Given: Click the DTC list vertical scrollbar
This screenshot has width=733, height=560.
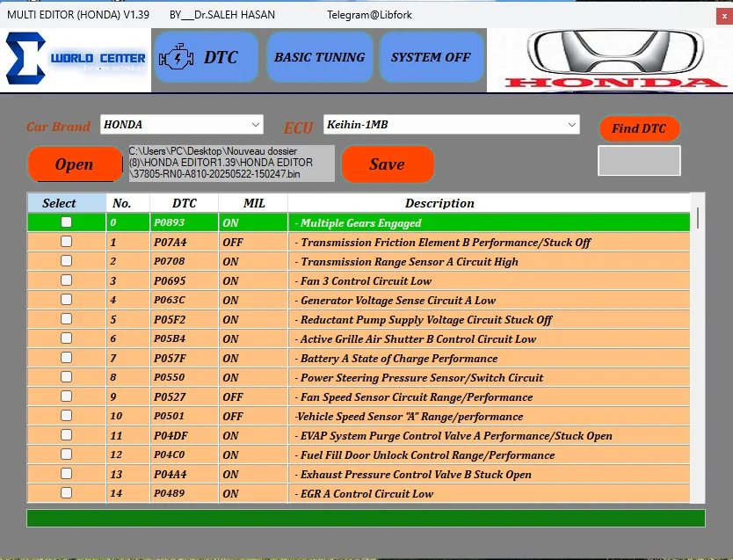Looking at the screenshot, I should click(698, 352).
